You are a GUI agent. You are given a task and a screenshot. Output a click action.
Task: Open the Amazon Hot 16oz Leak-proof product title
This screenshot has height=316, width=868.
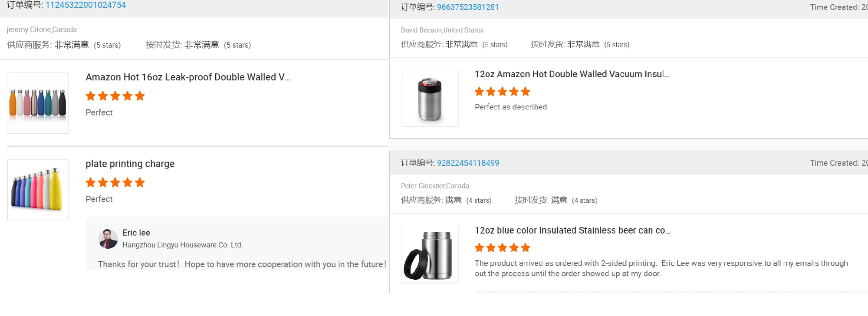188,77
